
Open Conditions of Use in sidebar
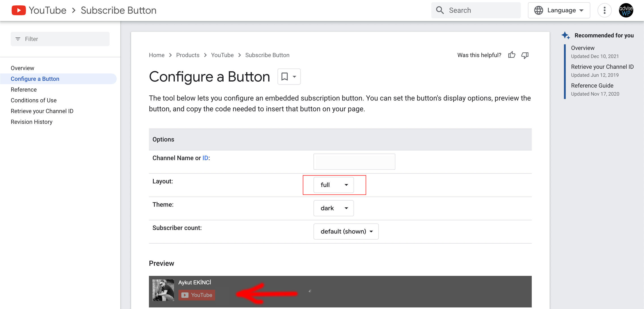pos(34,100)
